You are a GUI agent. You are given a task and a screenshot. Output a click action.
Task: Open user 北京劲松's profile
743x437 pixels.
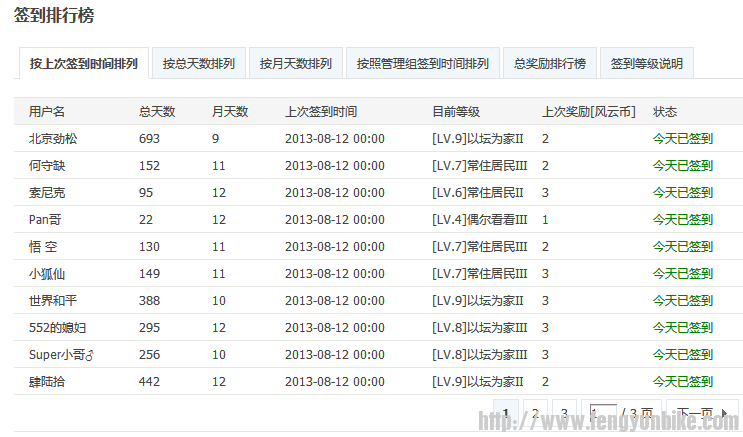[53, 139]
